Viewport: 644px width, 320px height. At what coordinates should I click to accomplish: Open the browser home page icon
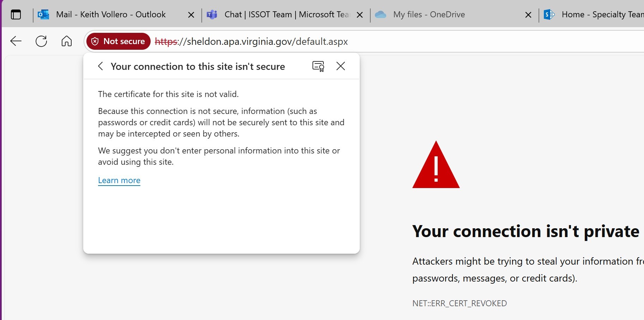click(x=67, y=41)
